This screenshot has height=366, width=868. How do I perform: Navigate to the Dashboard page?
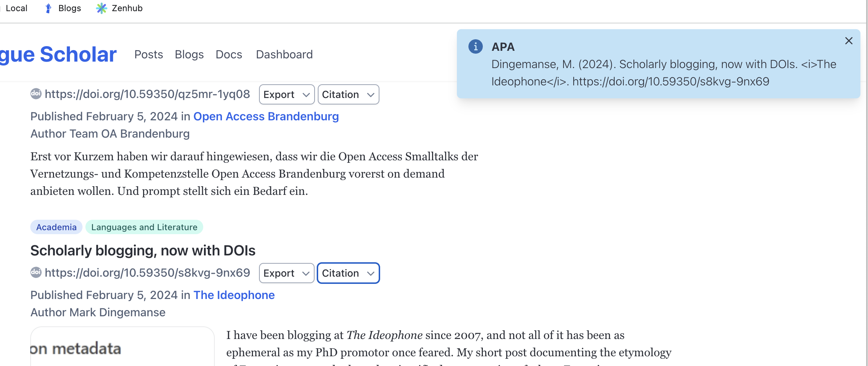pyautogui.click(x=284, y=54)
